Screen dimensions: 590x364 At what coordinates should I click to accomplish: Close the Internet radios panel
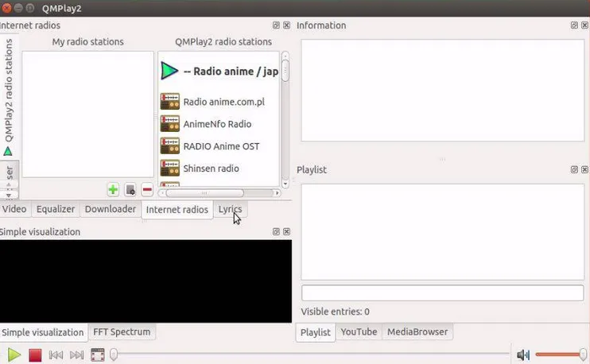pos(287,25)
